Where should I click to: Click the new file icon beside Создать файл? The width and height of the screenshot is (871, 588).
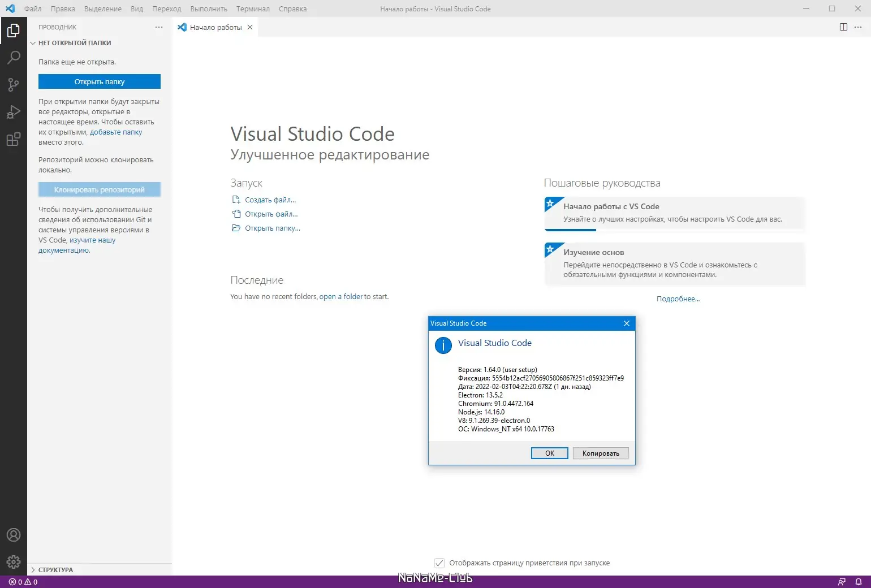(236, 200)
